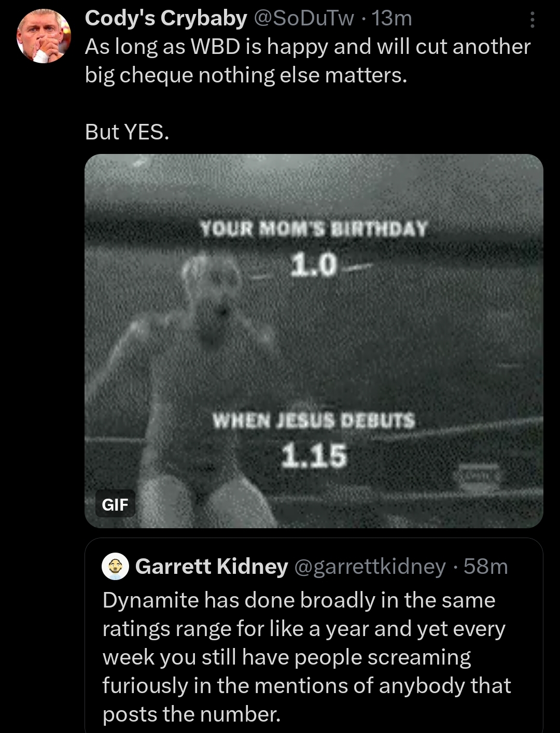Open Cody's Crybaby profile avatar
The height and width of the screenshot is (733, 560).
pos(44,36)
